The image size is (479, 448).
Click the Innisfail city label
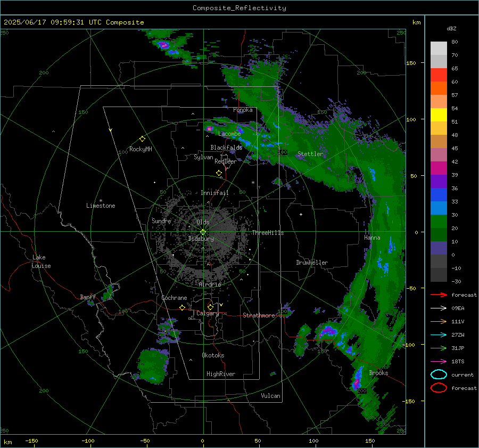pos(214,193)
